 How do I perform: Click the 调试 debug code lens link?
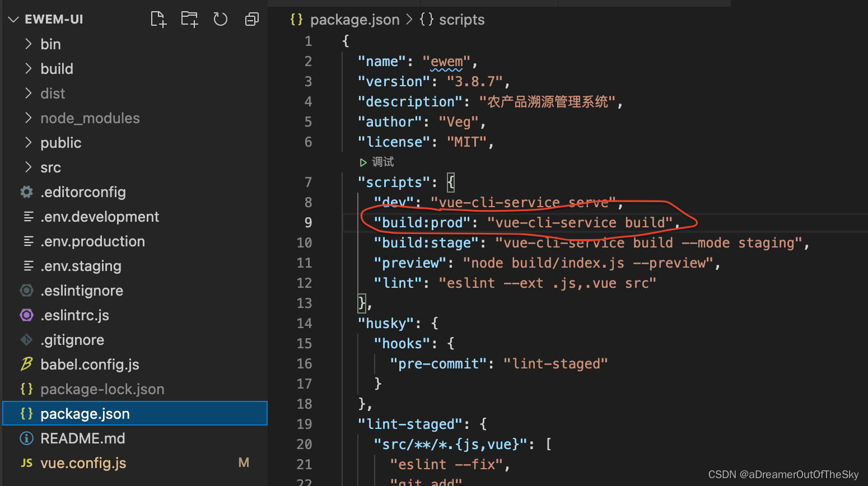383,162
